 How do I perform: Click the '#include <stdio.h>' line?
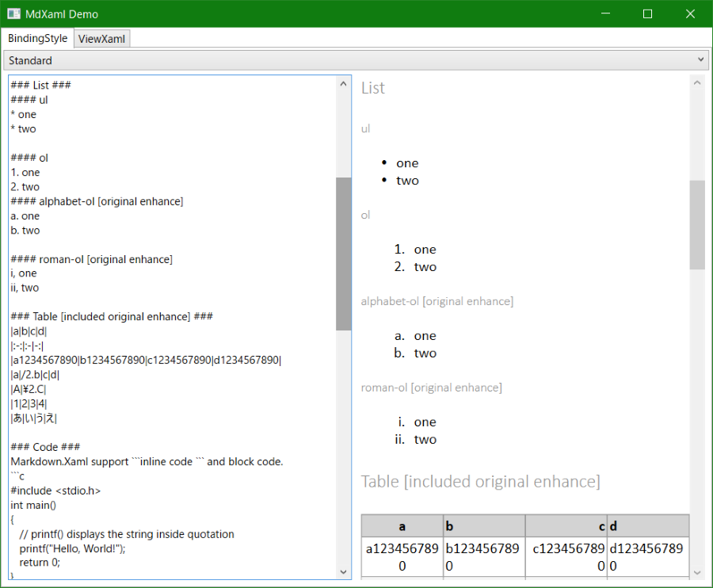click(55, 491)
